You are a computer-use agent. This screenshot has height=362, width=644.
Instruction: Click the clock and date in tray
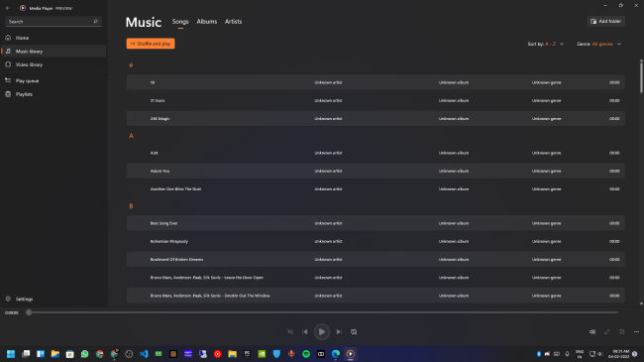coord(620,354)
